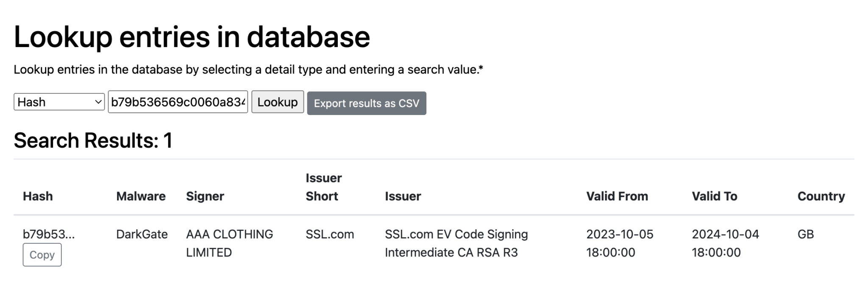Click the Malware column header
Screen dimensions: 868x287
[141, 196]
